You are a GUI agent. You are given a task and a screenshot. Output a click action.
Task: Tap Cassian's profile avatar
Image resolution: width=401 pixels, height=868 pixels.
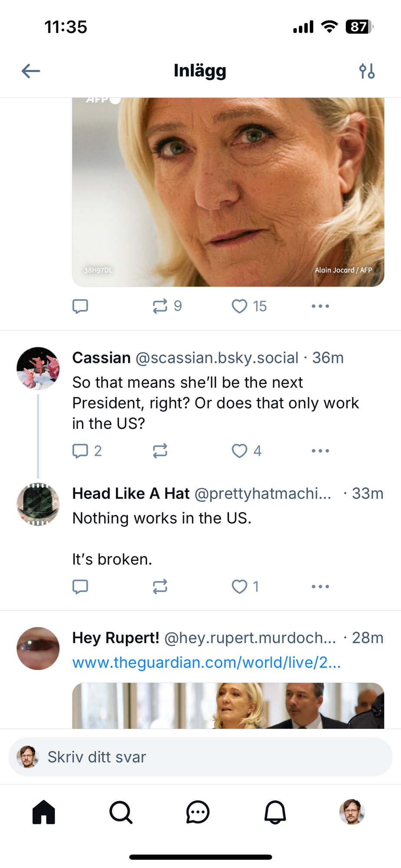click(x=38, y=368)
